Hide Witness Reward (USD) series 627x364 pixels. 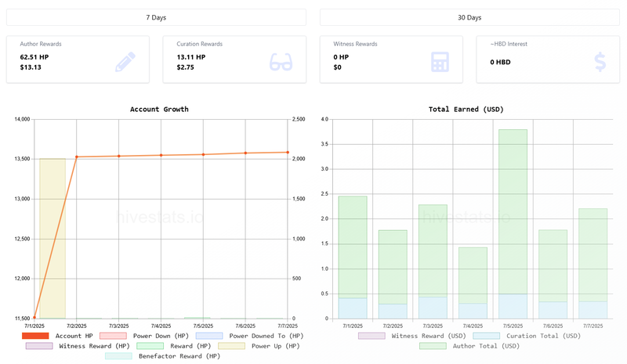(x=412, y=336)
